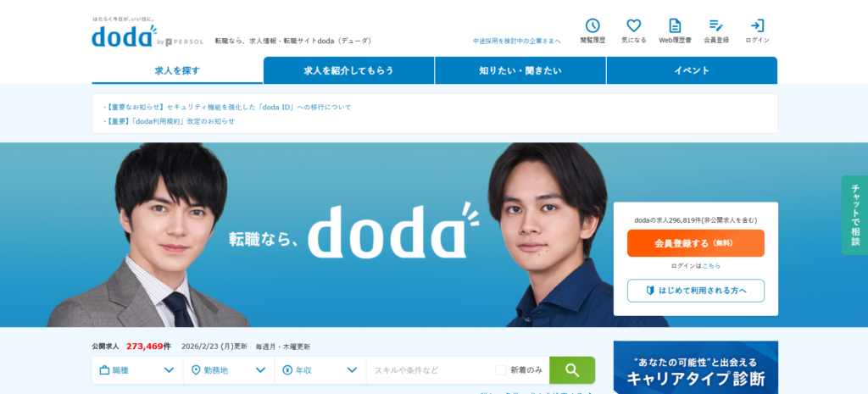Image resolution: width=868 pixels, height=394 pixels.
Task: Click the ログイン arrow icon
Action: (x=757, y=25)
